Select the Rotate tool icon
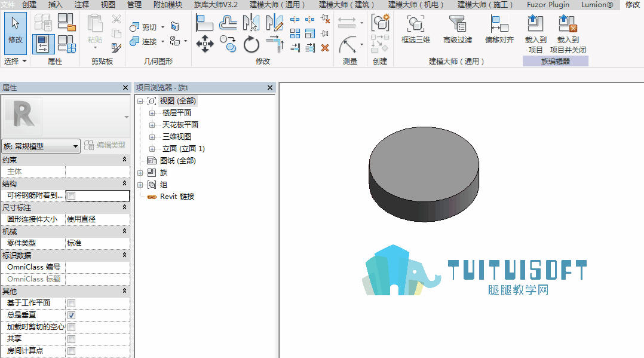The width and height of the screenshot is (644, 358). pos(251,44)
